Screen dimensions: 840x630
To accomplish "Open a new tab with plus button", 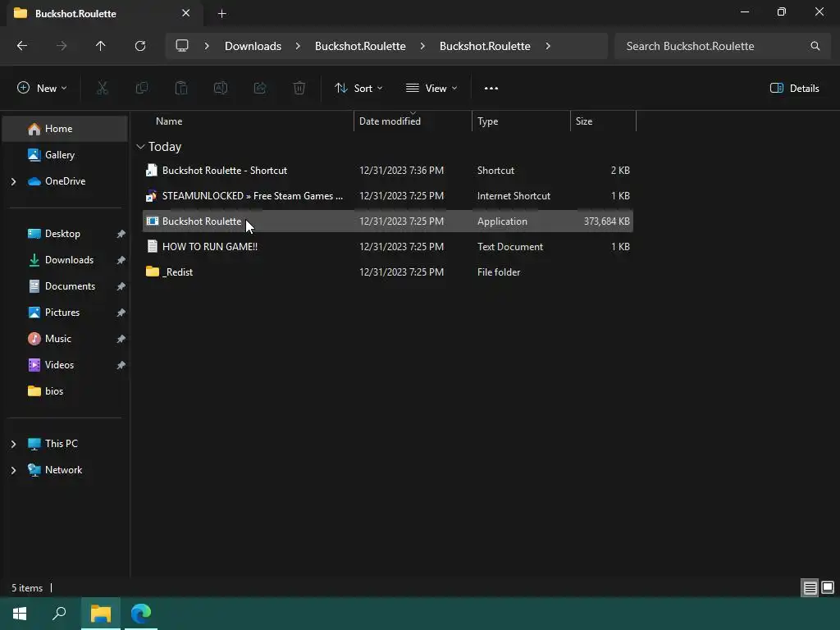I will pyautogui.click(x=221, y=14).
